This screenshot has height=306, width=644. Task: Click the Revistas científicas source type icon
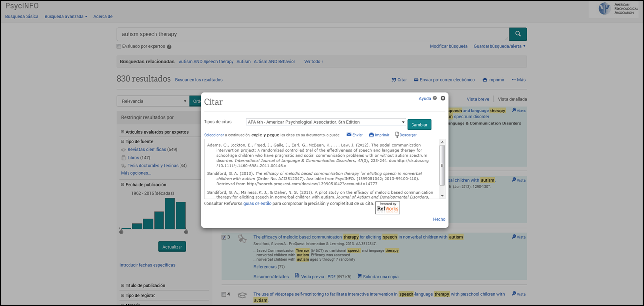click(x=124, y=149)
